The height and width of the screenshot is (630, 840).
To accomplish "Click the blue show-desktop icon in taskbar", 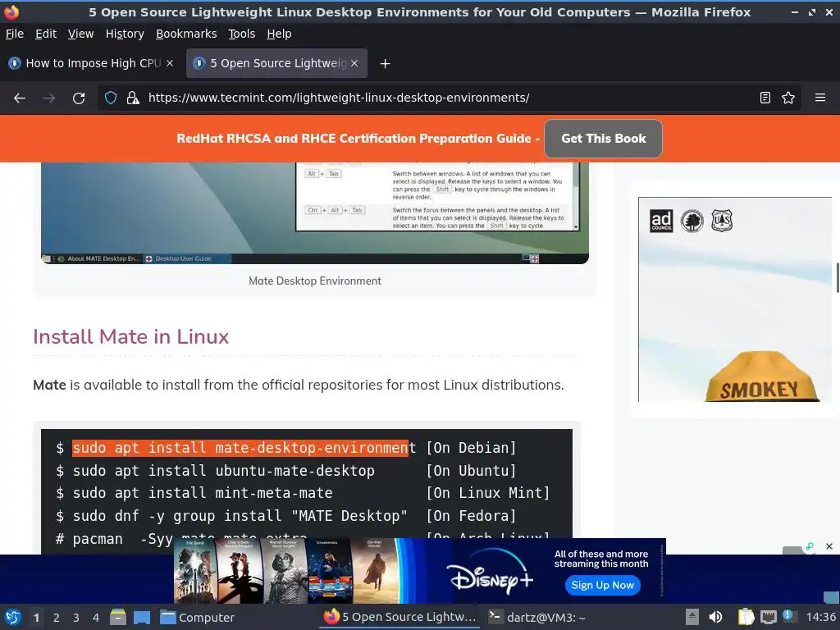I will 142,617.
